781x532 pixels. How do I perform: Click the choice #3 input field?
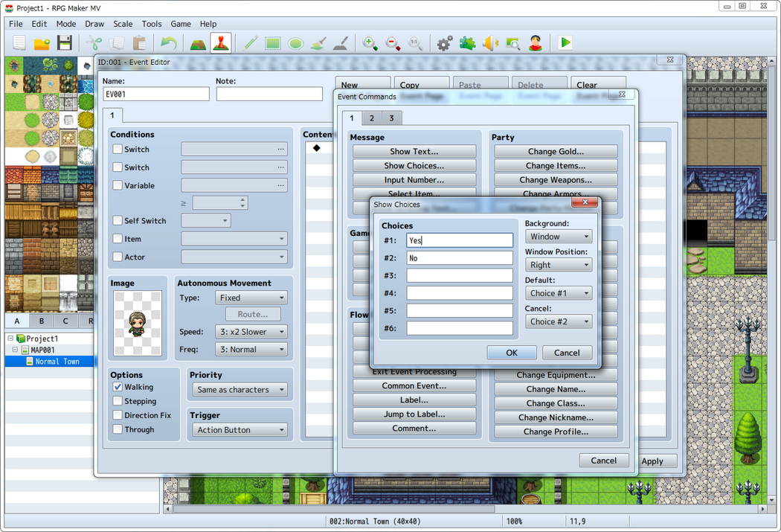click(x=459, y=275)
